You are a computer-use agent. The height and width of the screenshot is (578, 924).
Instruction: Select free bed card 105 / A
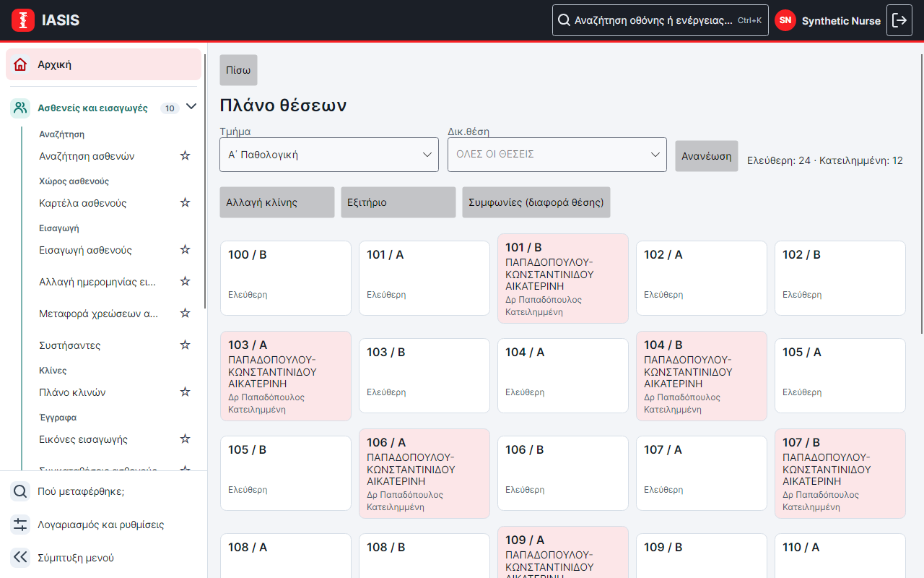(x=840, y=376)
